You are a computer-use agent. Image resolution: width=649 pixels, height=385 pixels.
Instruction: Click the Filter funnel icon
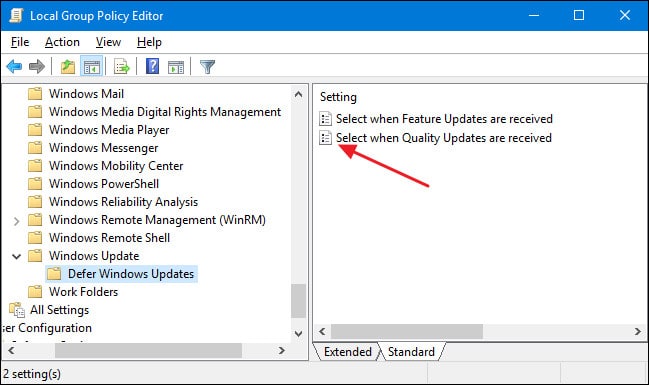pos(207,67)
